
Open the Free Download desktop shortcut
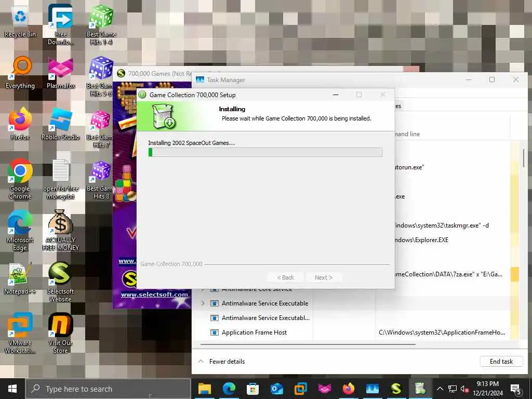tap(60, 24)
